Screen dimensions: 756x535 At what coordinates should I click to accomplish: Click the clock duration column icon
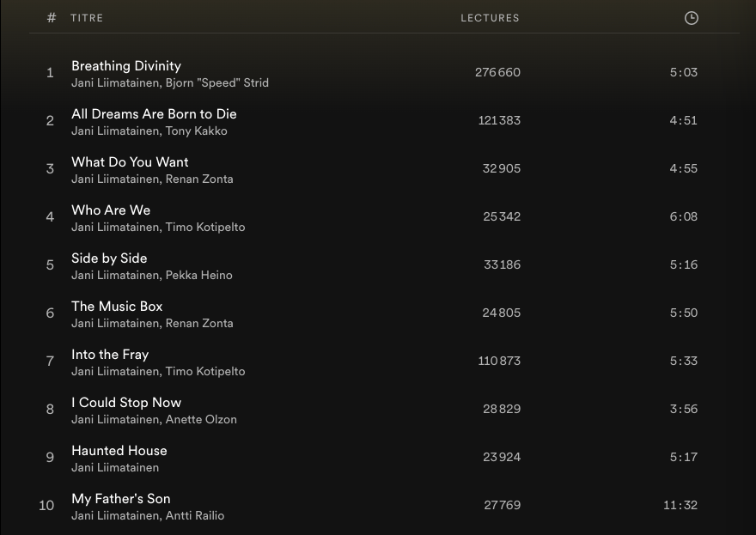pos(691,18)
